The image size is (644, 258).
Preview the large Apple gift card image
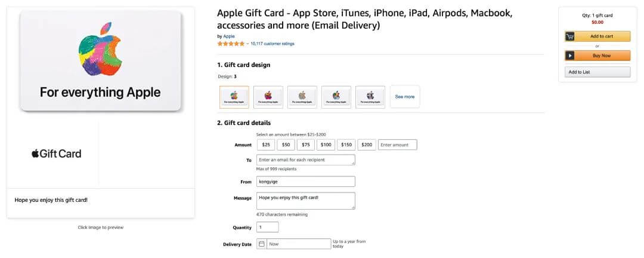click(100, 61)
